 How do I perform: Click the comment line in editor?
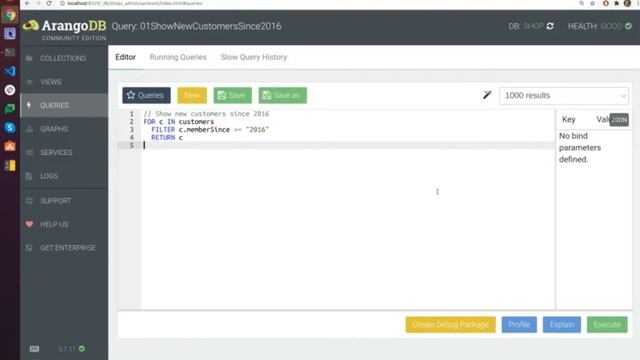click(206, 113)
